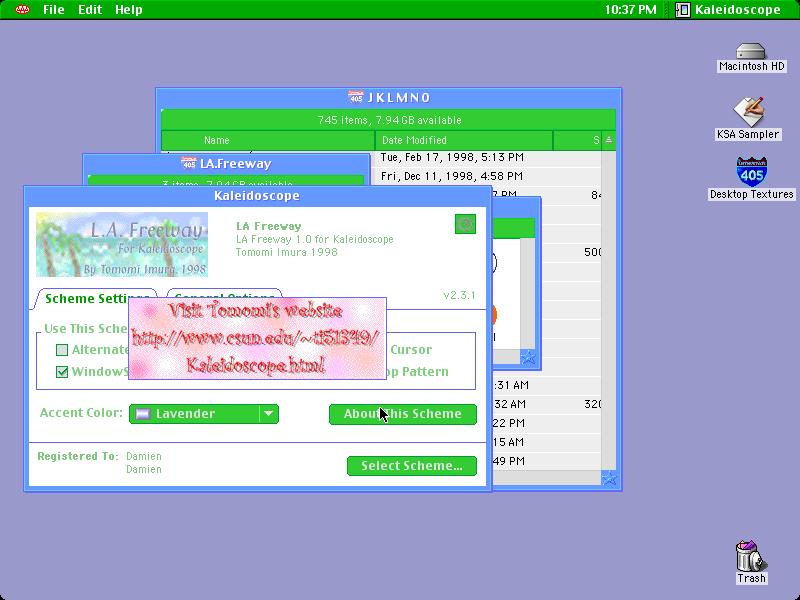
Task: Toggle the Alternate checkbox
Action: 62,349
